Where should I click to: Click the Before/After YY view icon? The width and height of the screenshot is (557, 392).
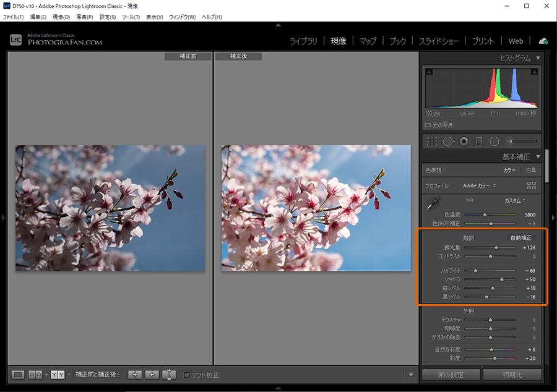click(57, 375)
